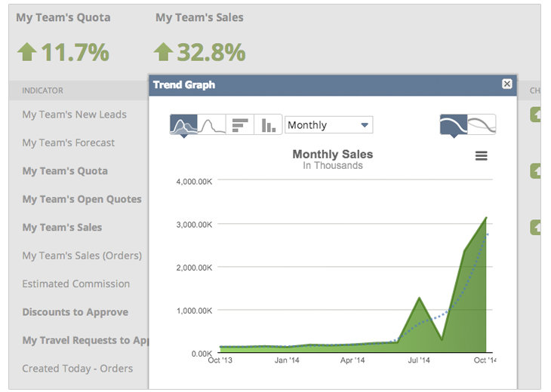Open the Monthly period dropdown
Screen dimensions: 551x392
coord(328,125)
